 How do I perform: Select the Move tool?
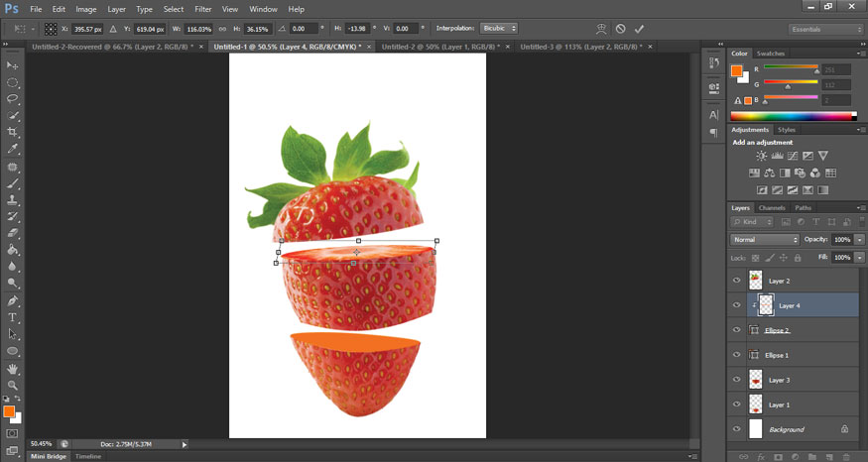[13, 64]
